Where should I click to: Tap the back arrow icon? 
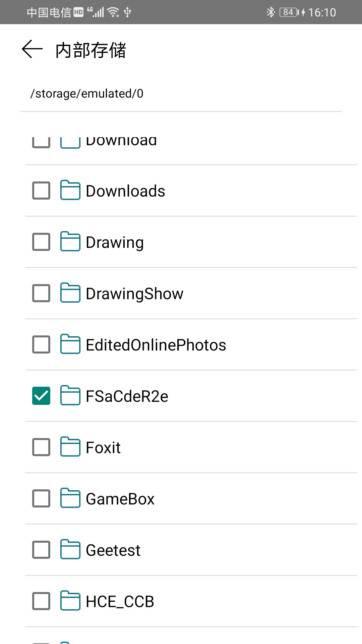[x=32, y=49]
